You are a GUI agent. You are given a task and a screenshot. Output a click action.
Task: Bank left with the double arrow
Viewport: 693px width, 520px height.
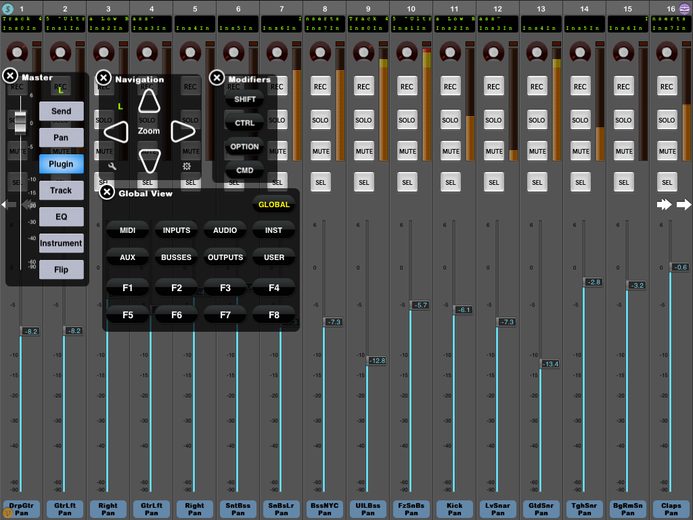29,205
